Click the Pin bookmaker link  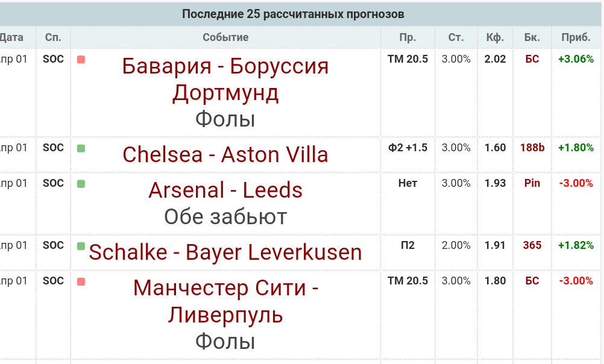[532, 183]
